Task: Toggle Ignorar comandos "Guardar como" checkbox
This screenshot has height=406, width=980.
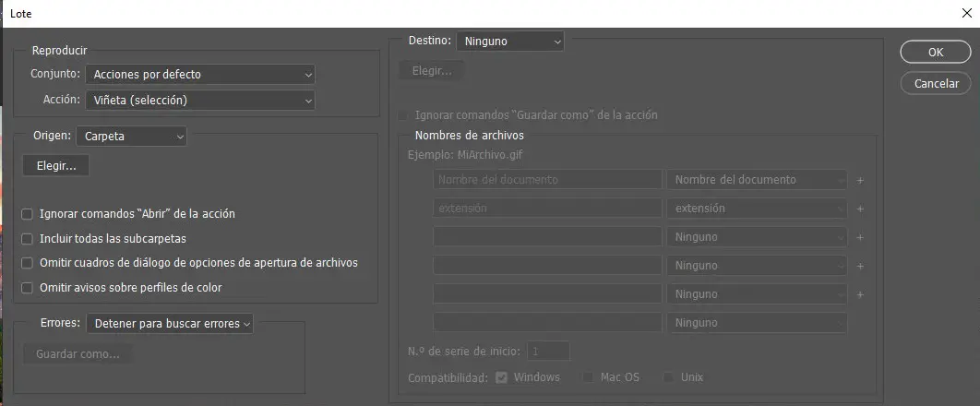Action: (x=403, y=115)
